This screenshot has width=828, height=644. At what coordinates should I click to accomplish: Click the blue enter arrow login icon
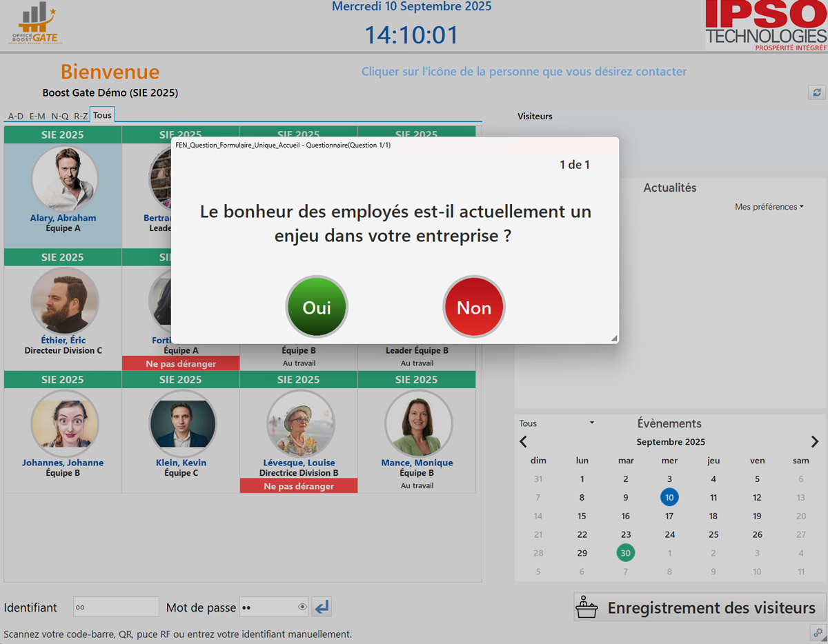click(x=322, y=607)
